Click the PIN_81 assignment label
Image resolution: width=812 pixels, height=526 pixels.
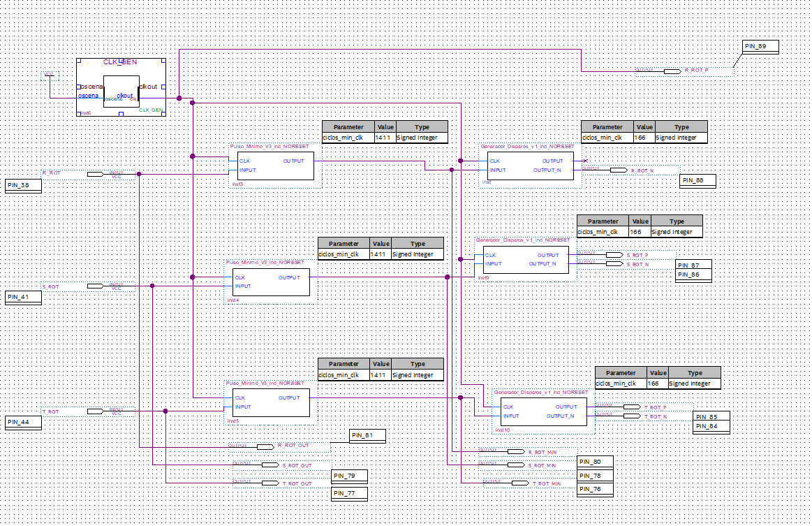pos(367,435)
